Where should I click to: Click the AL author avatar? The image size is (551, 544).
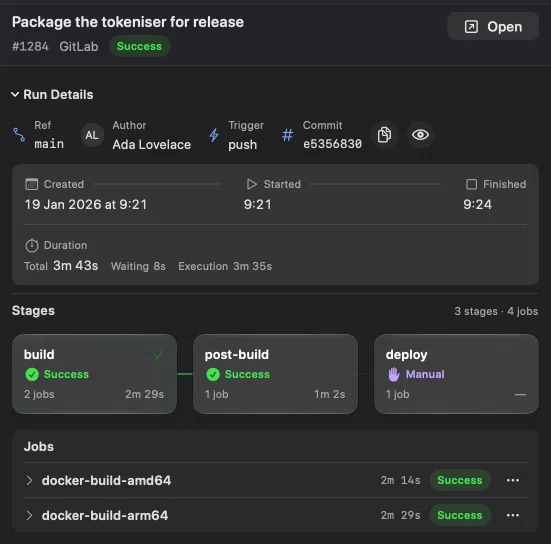(92, 135)
